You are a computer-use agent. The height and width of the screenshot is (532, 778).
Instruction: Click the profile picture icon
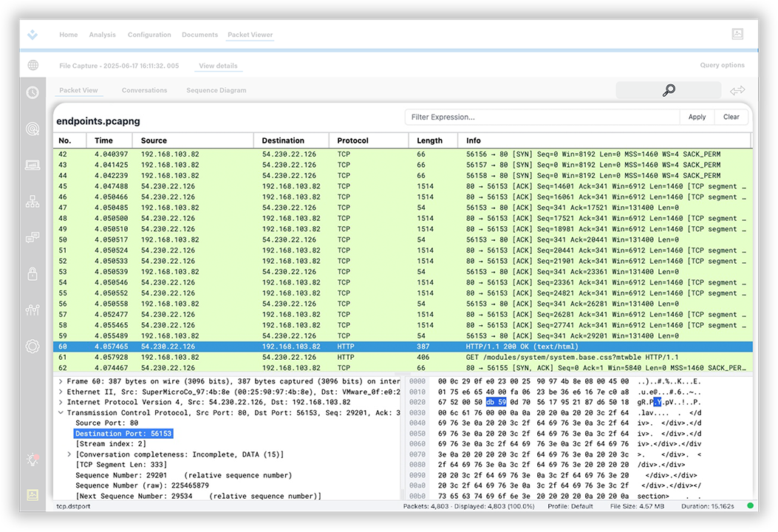pyautogui.click(x=737, y=34)
